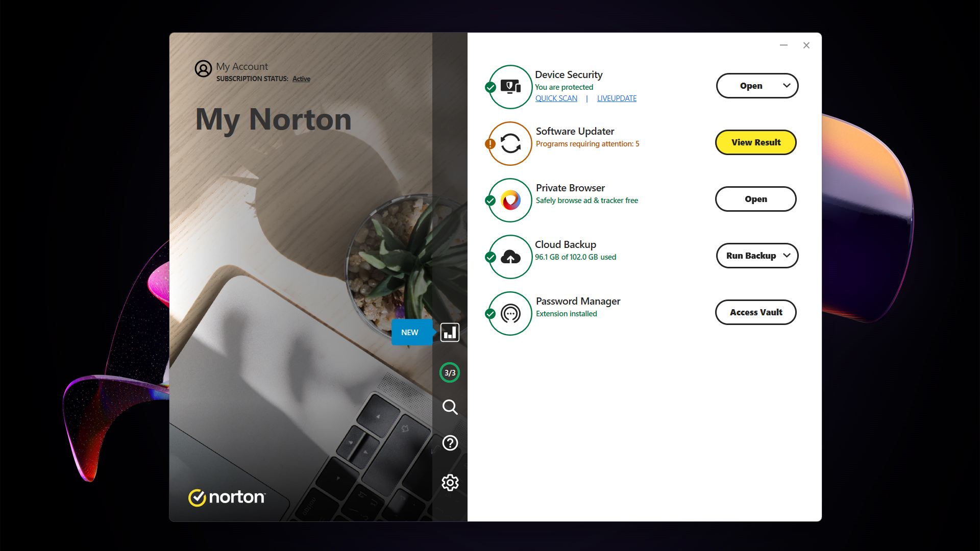Click the Private Browser icon

click(509, 200)
